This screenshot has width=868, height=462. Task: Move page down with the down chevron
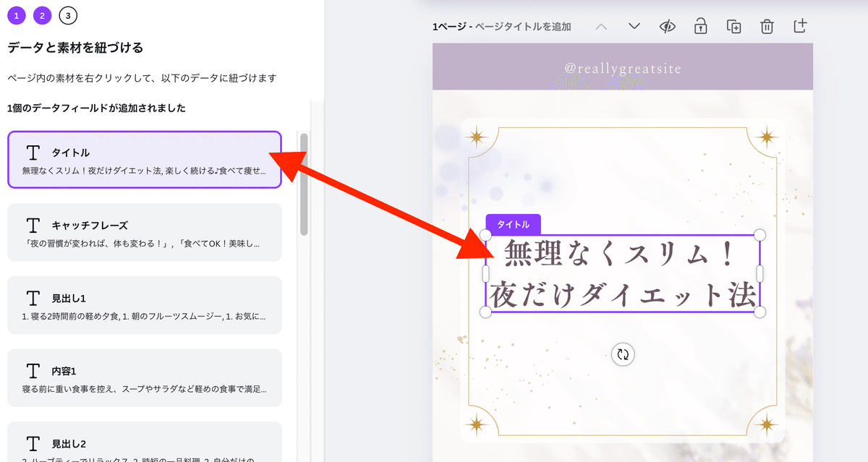click(x=634, y=26)
